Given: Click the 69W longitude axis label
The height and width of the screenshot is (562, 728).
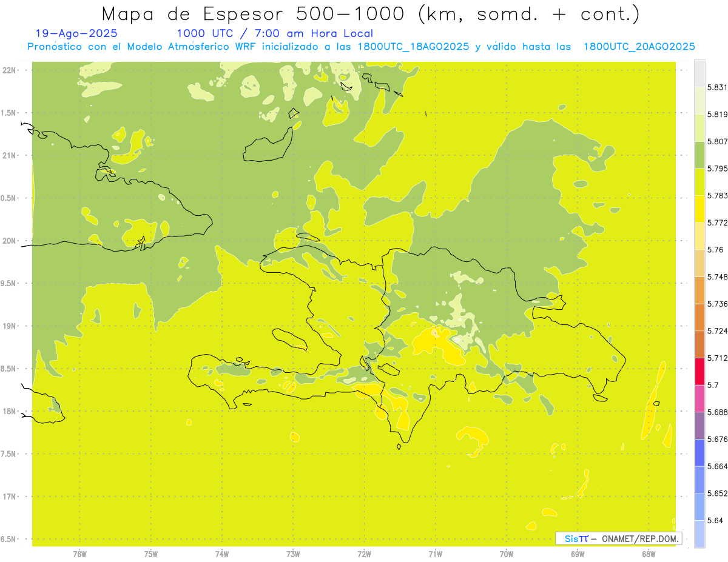Looking at the screenshot, I should [578, 554].
